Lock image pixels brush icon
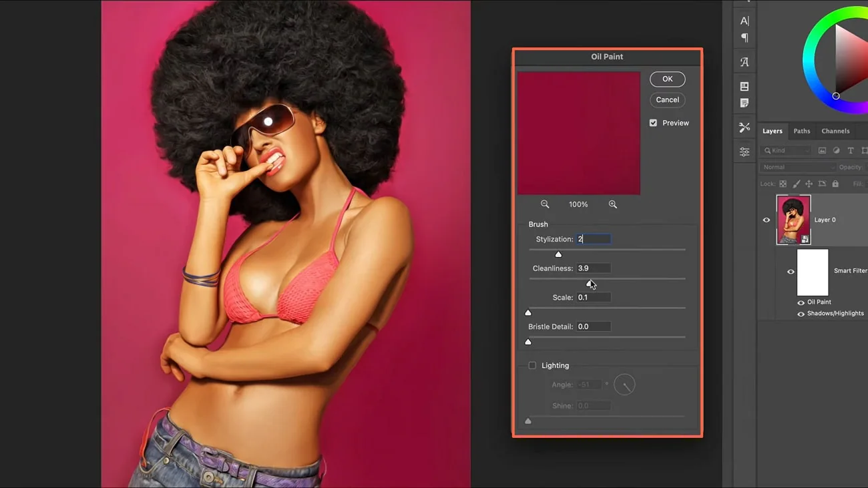 (796, 184)
